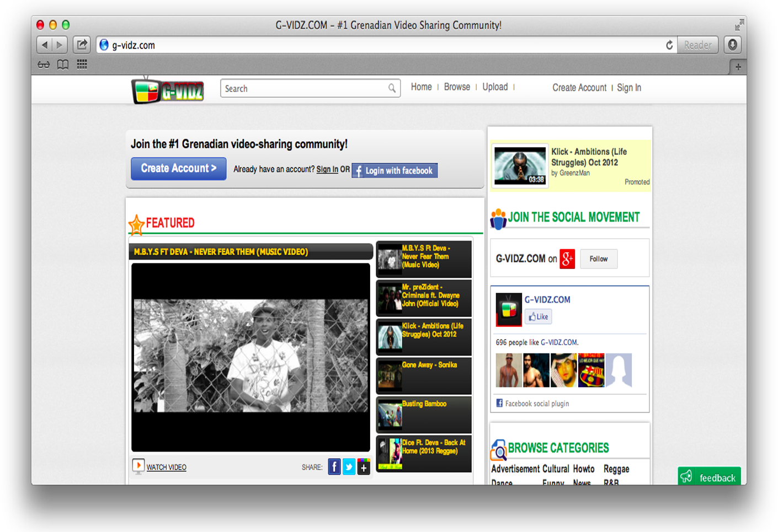Click the Create Account button
Screen dimensions: 778x532
(x=178, y=168)
